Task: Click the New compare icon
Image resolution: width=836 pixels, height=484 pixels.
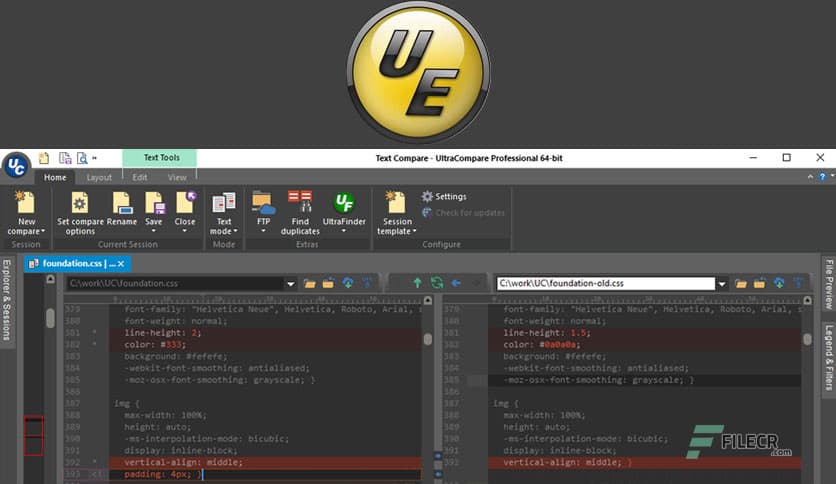Action: coord(25,203)
